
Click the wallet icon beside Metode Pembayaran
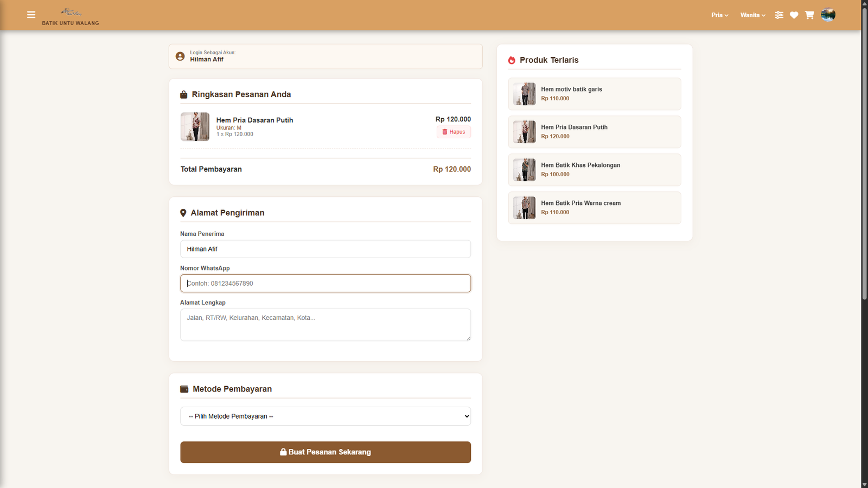coord(184,389)
